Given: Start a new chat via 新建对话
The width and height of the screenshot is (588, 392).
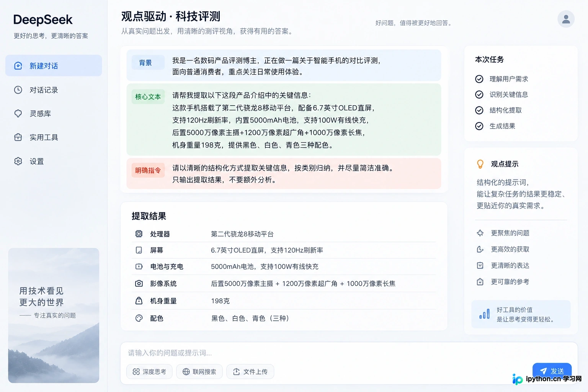Looking at the screenshot, I should [54, 65].
